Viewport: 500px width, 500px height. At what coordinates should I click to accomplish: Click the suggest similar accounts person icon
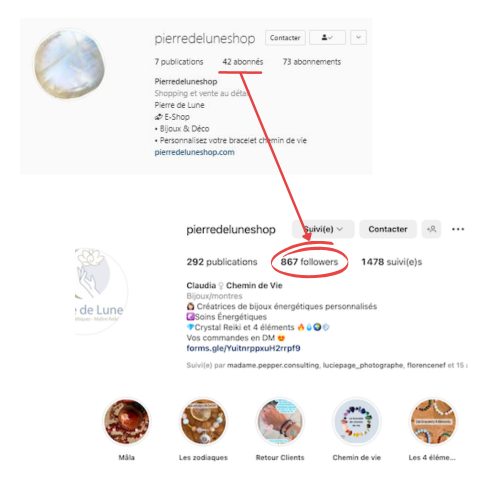tap(431, 229)
